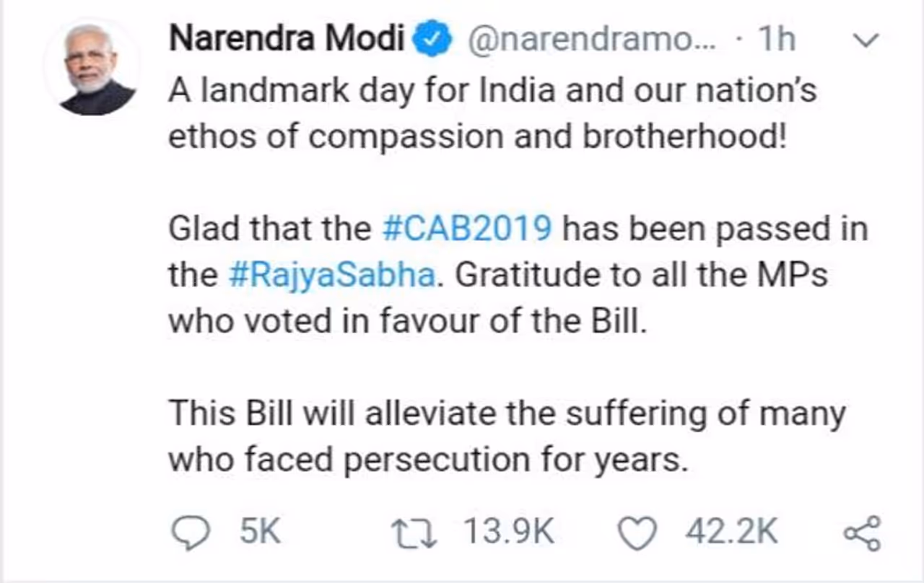Click the Narendra Modi display name
The height and width of the screenshot is (583, 924).
click(x=287, y=40)
